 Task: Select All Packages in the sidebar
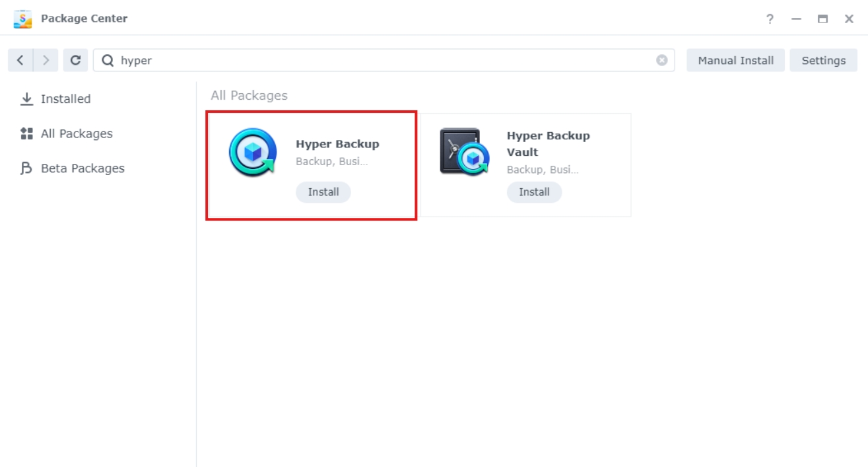pos(77,133)
